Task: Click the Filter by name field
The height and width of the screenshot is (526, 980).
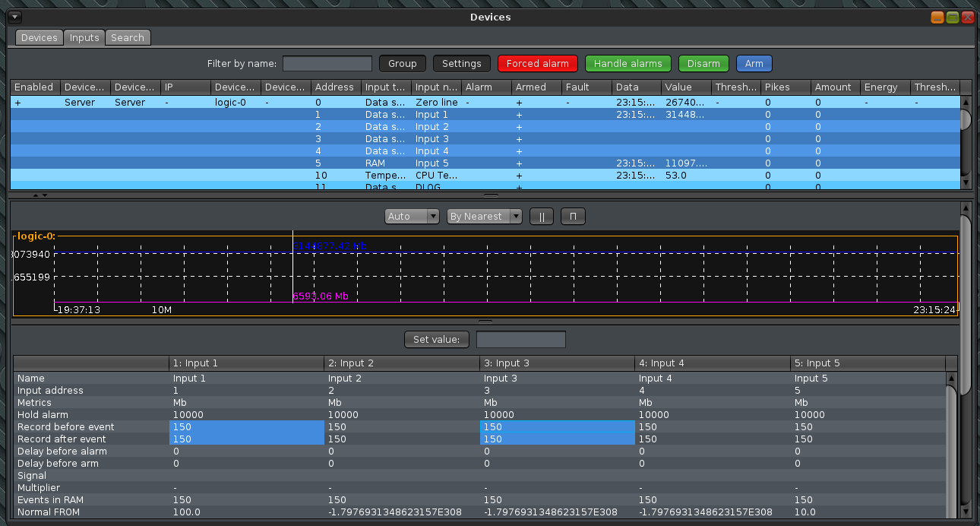Action: pos(327,64)
